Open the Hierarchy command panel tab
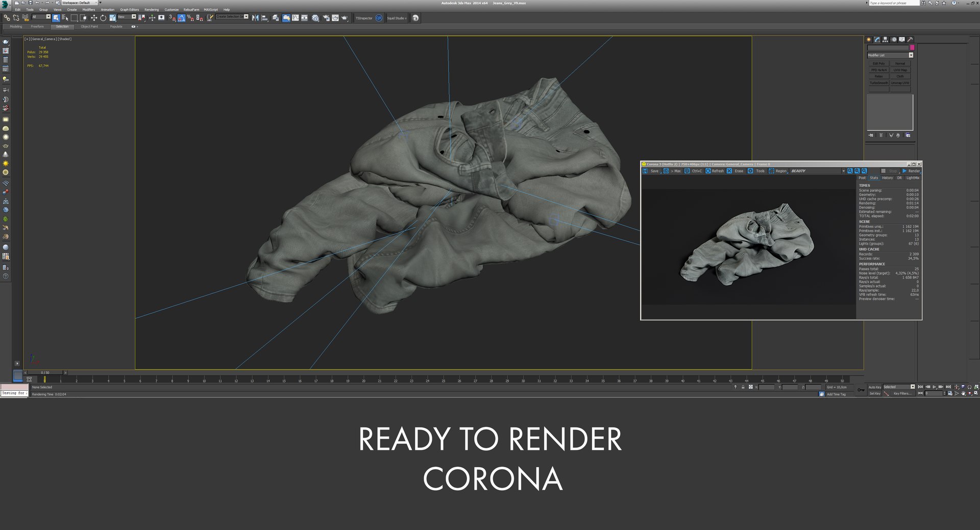Screen dimensions: 980x530 tap(885, 39)
